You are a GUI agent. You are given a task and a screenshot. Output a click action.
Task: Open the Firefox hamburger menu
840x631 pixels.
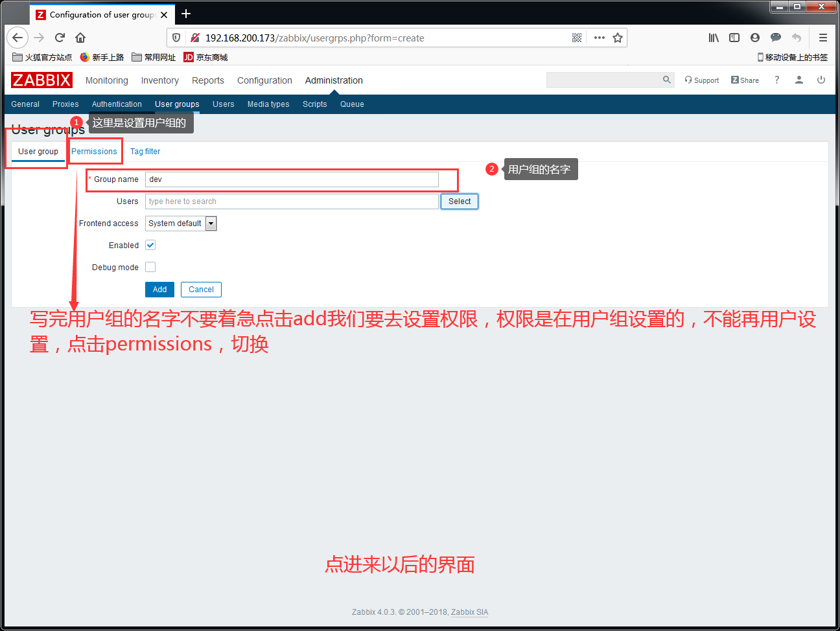(x=822, y=38)
